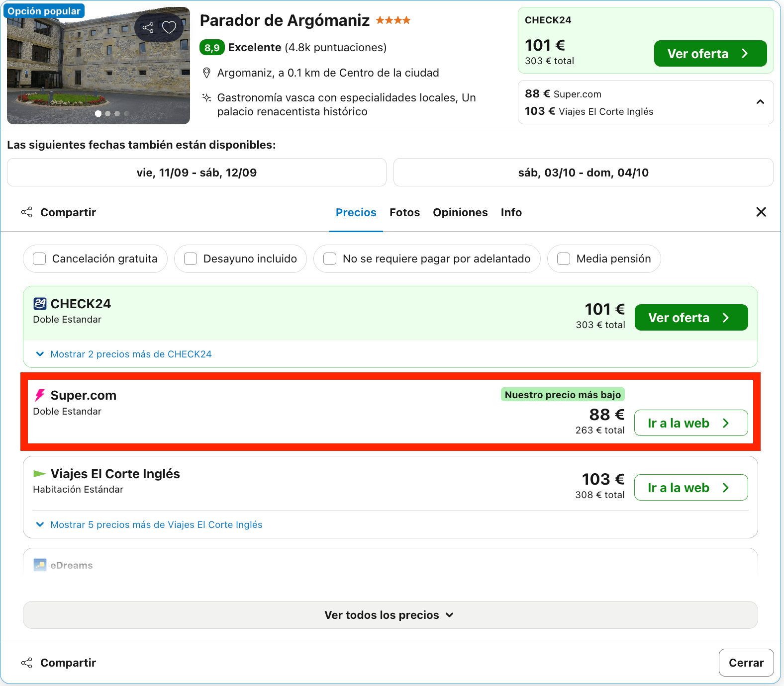784x686 pixels.
Task: Click Ver oferta in CHECK24 price row
Action: (x=691, y=318)
